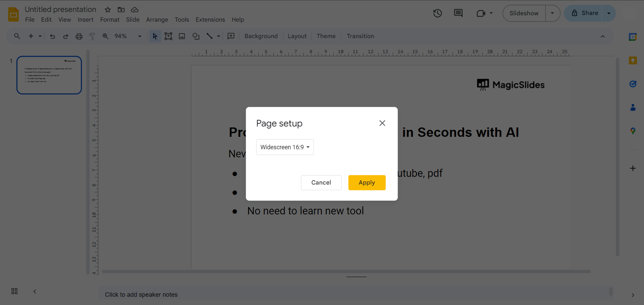Image resolution: width=644 pixels, height=305 pixels.
Task: Open the Format menu
Action: coord(109,20)
